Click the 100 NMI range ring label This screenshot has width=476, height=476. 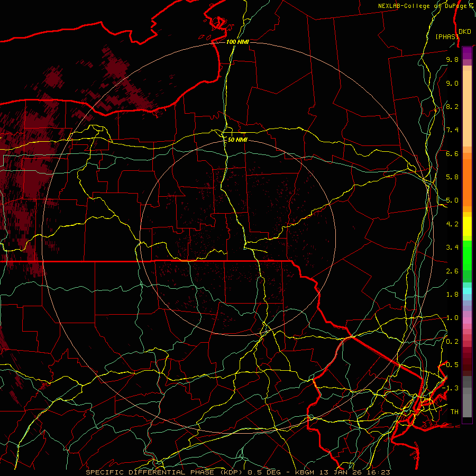pos(237,42)
